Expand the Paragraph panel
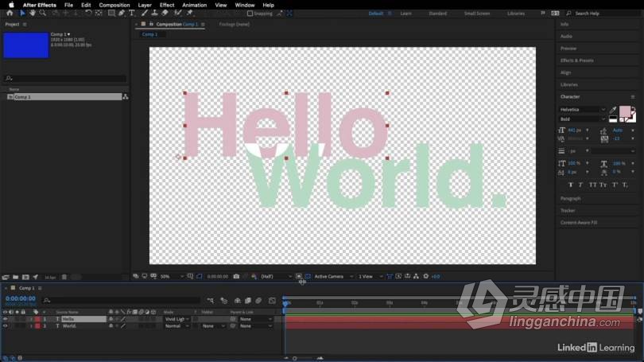 tap(571, 198)
